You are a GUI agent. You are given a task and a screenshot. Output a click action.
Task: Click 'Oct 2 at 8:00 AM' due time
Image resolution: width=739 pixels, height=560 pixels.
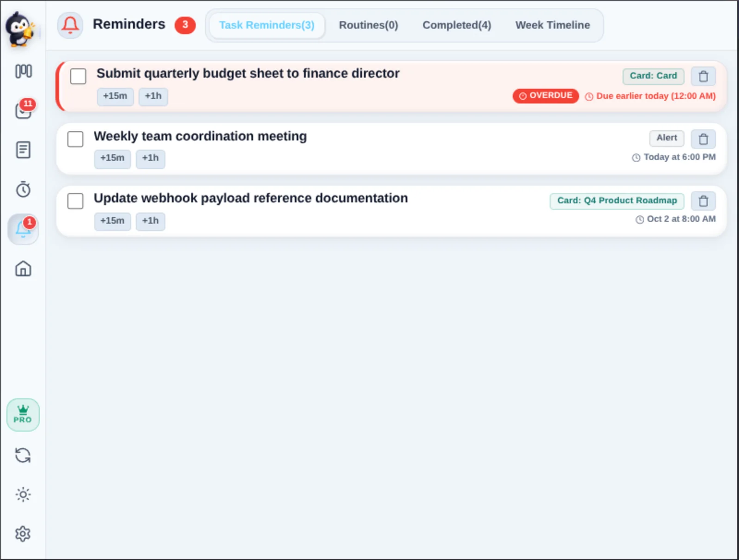[681, 219]
